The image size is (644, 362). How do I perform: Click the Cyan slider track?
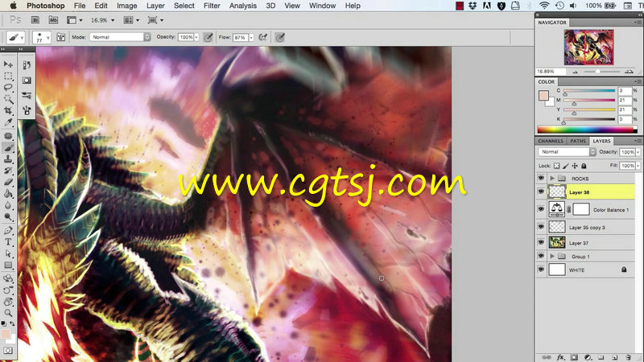589,90
